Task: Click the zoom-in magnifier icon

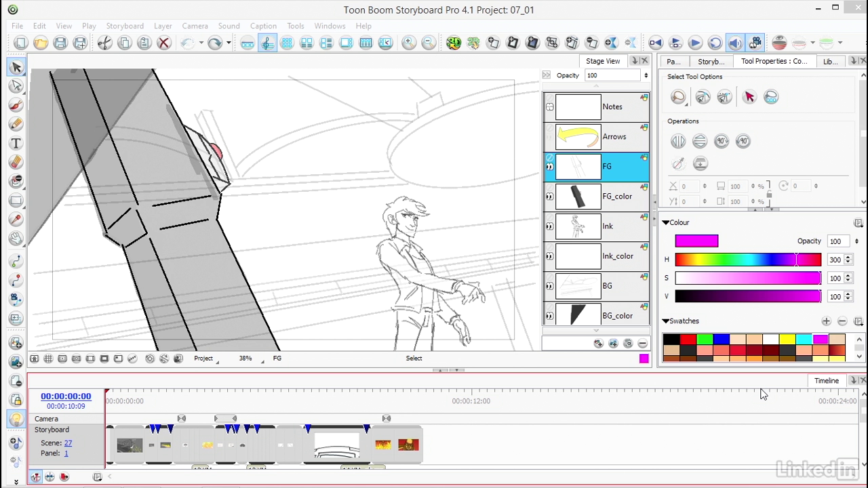Action: [409, 43]
